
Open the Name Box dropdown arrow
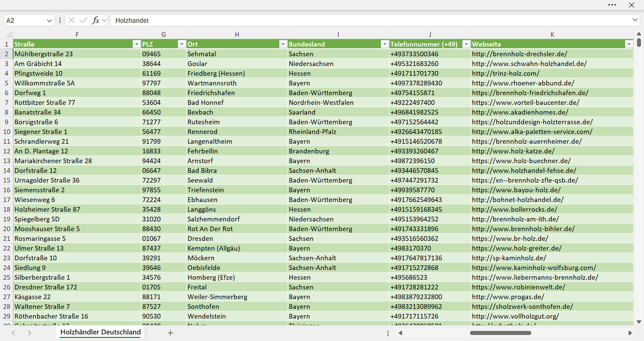pos(49,20)
